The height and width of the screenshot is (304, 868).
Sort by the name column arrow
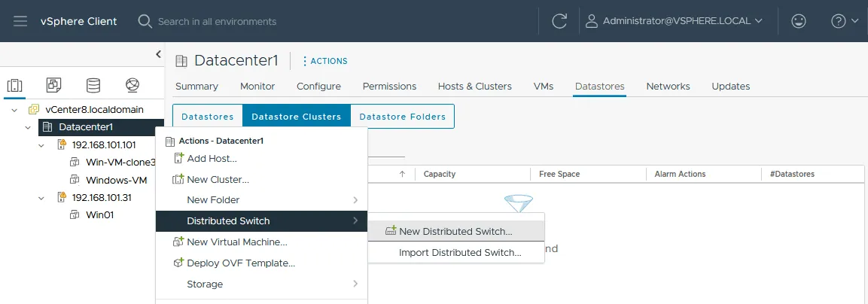(402, 174)
